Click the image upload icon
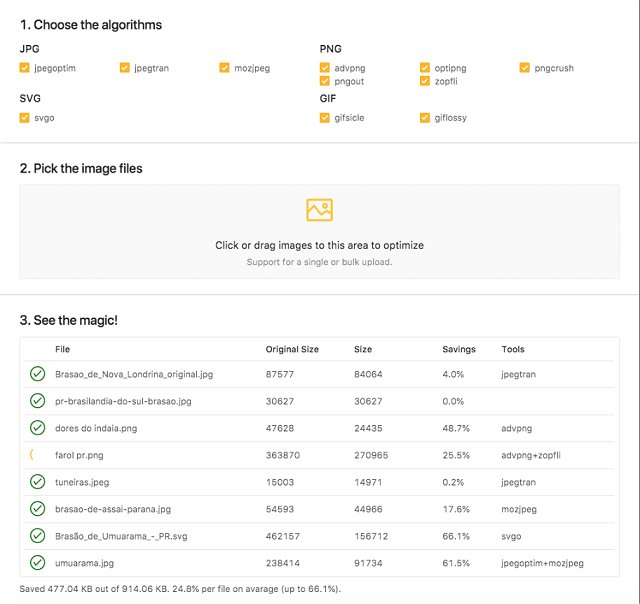This screenshot has height=604, width=640. tap(319, 210)
